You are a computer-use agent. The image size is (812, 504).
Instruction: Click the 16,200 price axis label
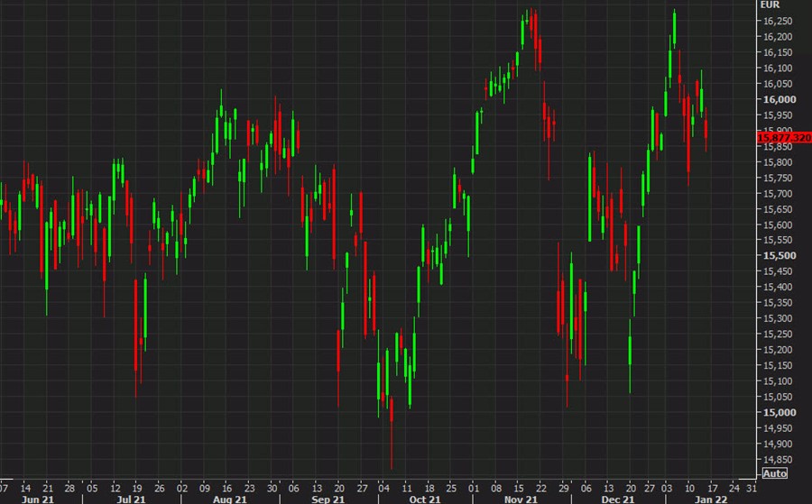point(778,37)
